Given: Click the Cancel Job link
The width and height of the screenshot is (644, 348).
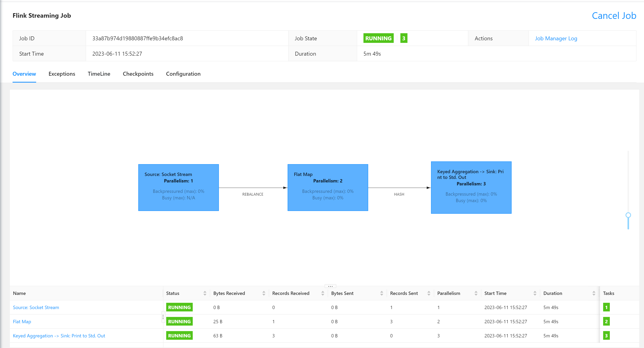Looking at the screenshot, I should click(614, 16).
